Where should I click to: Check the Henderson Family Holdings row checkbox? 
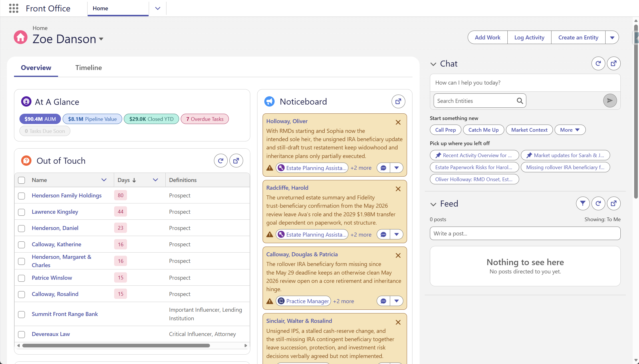21,196
